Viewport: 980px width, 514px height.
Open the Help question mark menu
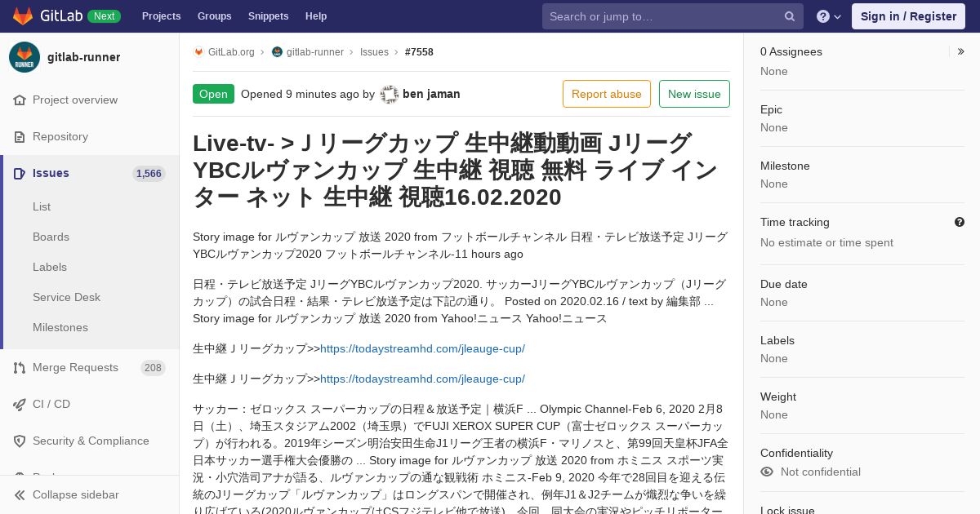click(x=829, y=16)
